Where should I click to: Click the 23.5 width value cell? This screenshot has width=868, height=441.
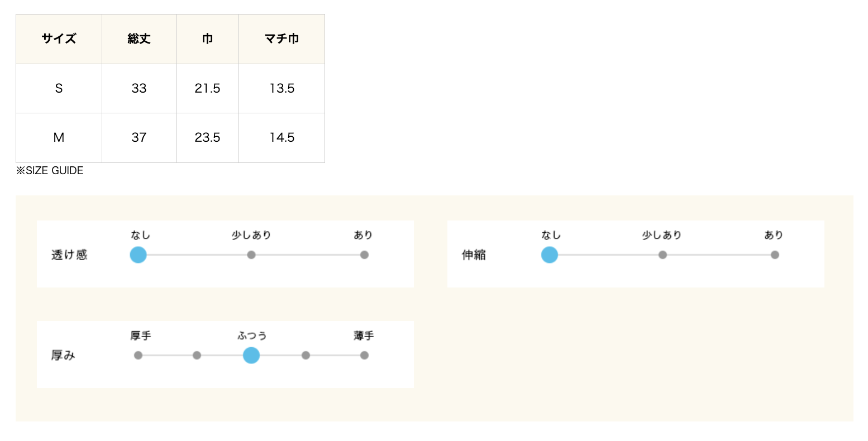208,138
